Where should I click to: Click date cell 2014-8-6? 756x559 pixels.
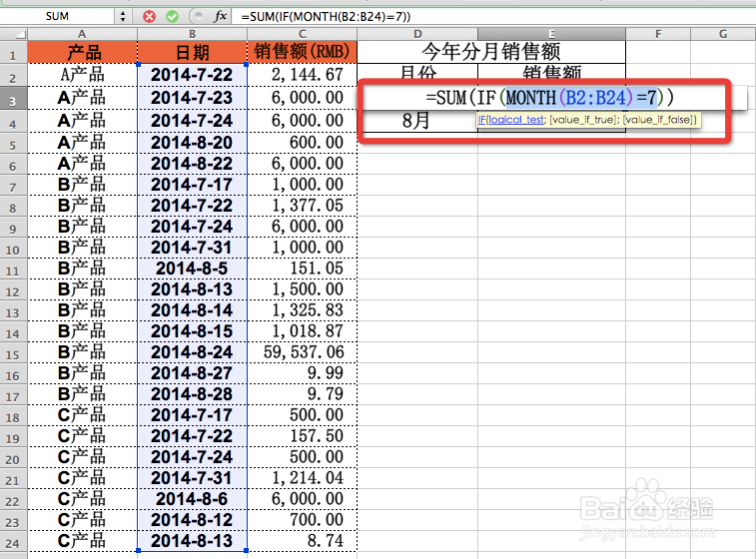click(x=193, y=499)
